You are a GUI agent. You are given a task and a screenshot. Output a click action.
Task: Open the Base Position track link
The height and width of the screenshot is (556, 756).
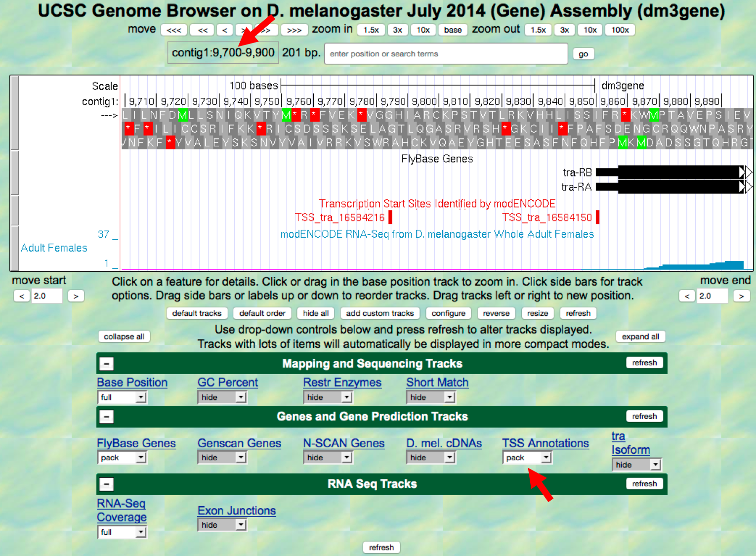132,383
